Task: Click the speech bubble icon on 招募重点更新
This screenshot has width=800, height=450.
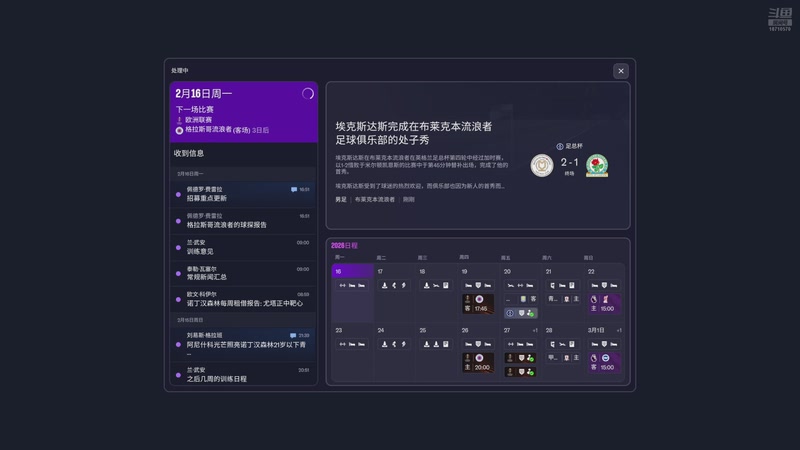Action: click(x=294, y=189)
